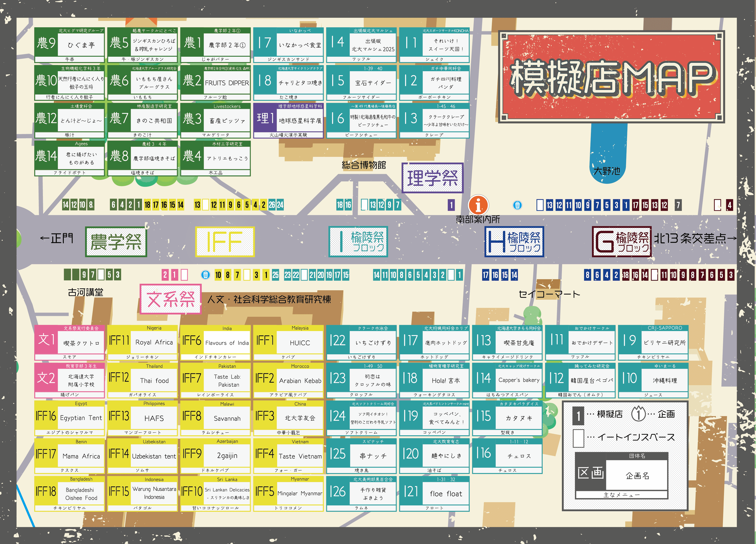
Task: Click the teal I 楡陵祭ブロック sign
Action: click(358, 242)
